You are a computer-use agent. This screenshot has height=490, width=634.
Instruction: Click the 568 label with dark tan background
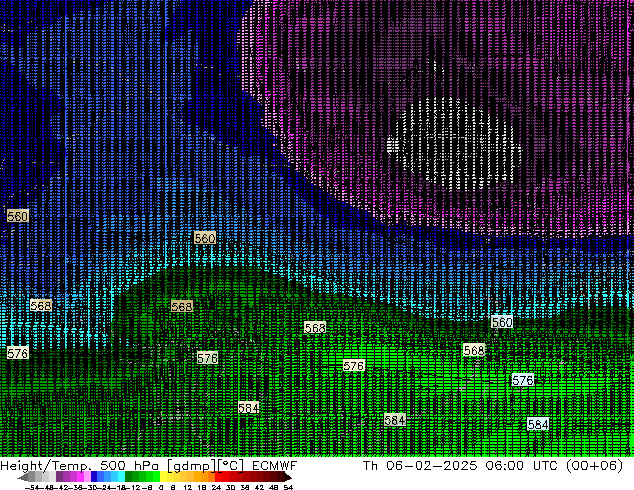coord(182,306)
